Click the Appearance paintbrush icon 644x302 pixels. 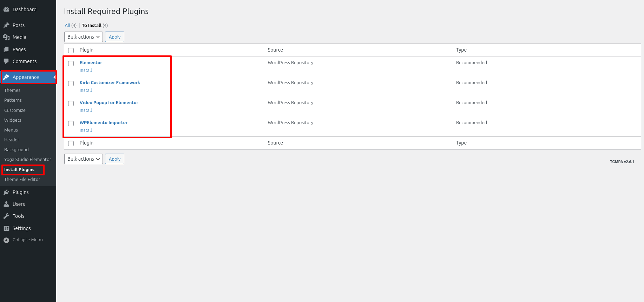pyautogui.click(x=6, y=77)
